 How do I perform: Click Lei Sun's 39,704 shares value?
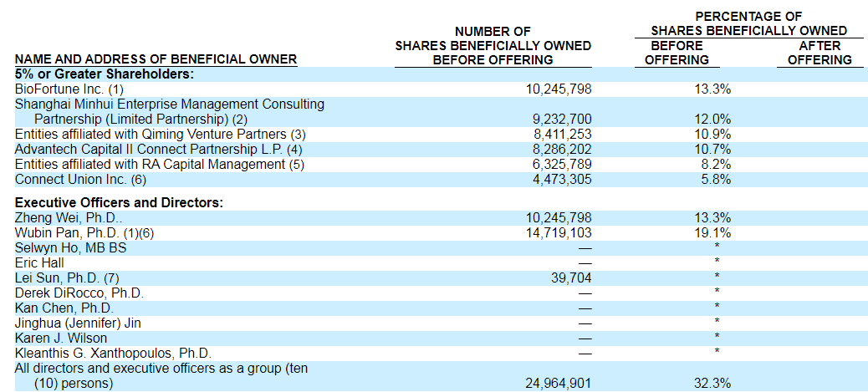click(x=570, y=278)
